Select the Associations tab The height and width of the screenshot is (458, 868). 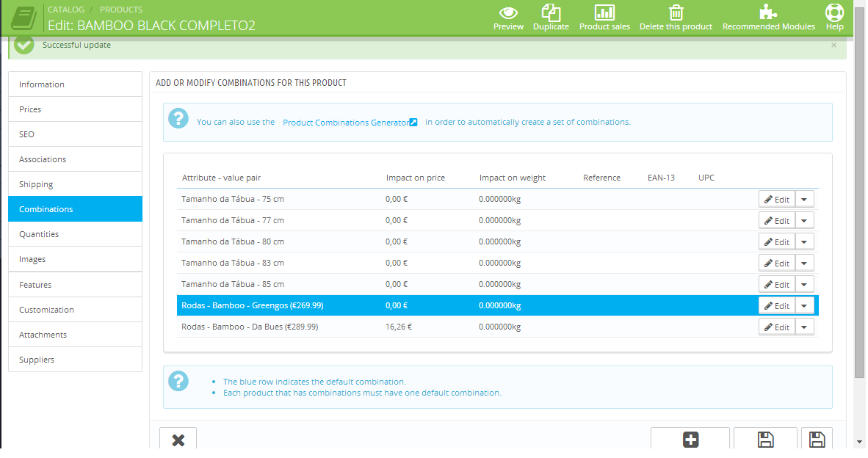click(76, 159)
